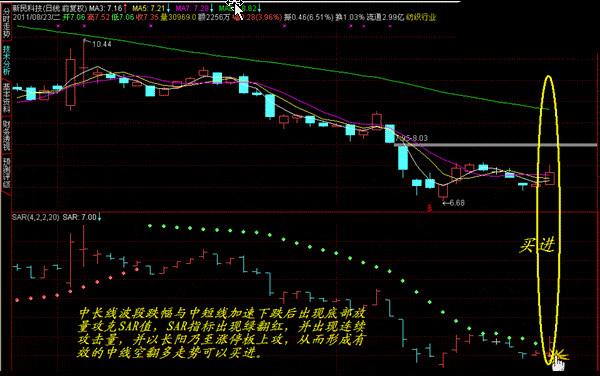Click the small red marker below 6.68 low
The height and width of the screenshot is (376, 600).
click(x=429, y=208)
